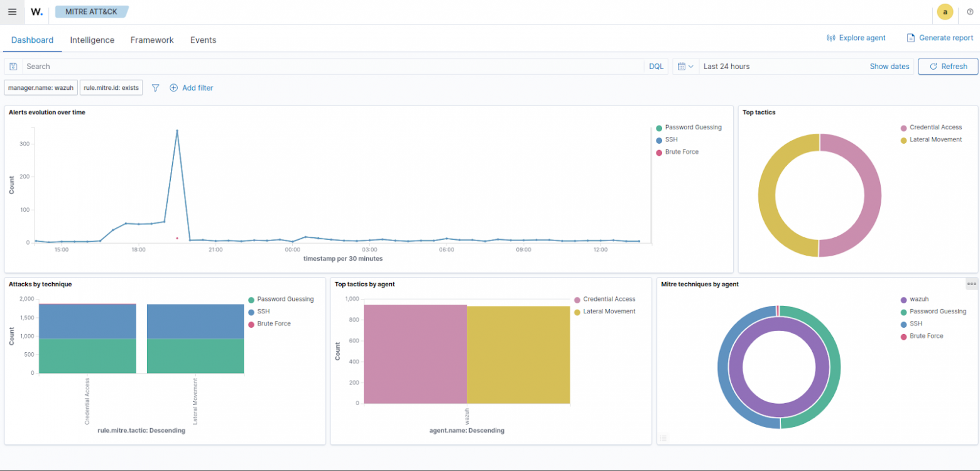Viewport: 980px width, 471px height.
Task: Open the saved queries icon in search bar
Action: pyautogui.click(x=13, y=67)
